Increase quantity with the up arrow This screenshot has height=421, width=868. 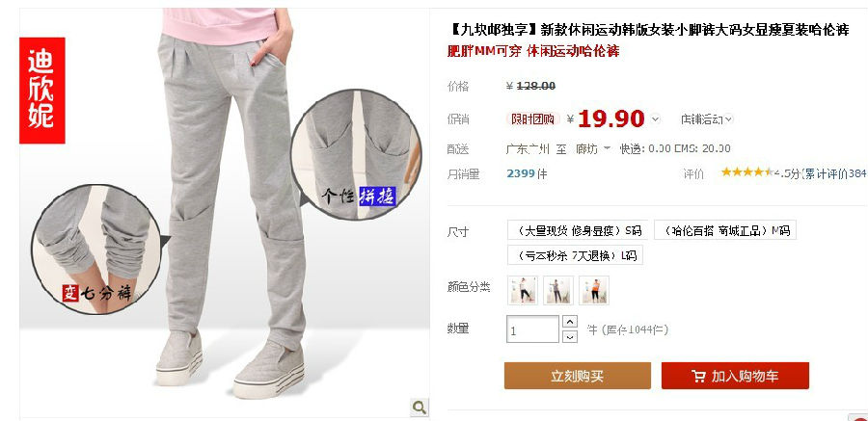pos(570,322)
